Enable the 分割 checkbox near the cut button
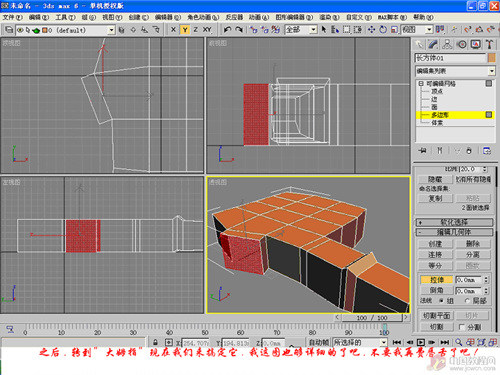The height and width of the screenshot is (375, 500). tap(462, 327)
